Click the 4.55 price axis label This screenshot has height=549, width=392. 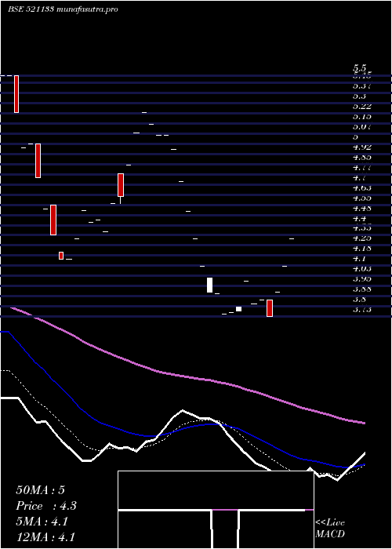coord(362,198)
